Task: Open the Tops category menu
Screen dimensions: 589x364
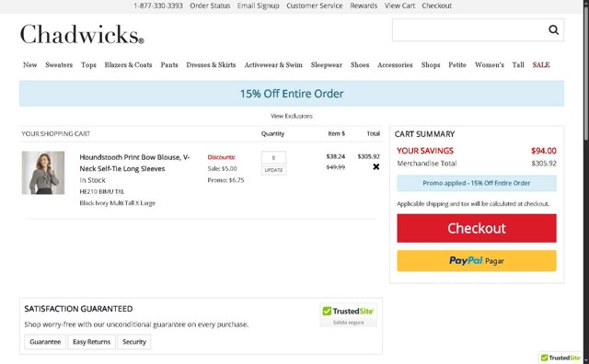Action: [x=88, y=65]
